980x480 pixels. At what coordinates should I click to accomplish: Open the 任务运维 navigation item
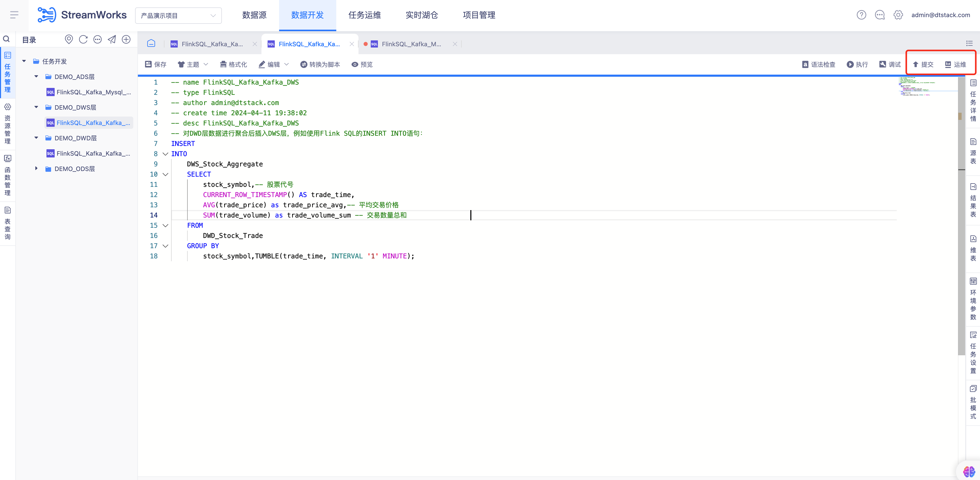pos(364,15)
